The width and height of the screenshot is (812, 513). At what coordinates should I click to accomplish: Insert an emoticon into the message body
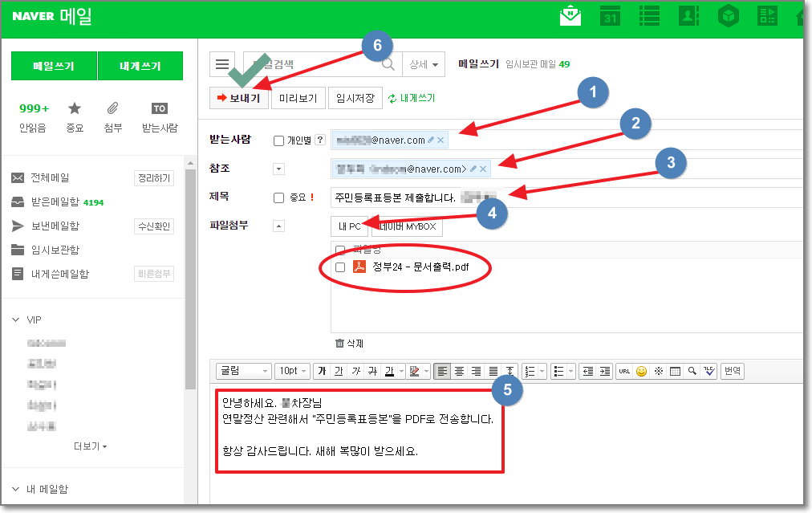pos(640,371)
